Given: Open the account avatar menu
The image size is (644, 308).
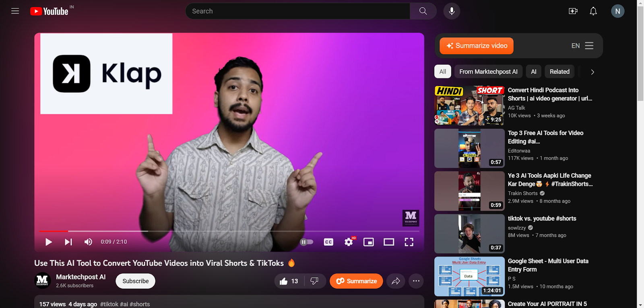Looking at the screenshot, I should point(617,11).
